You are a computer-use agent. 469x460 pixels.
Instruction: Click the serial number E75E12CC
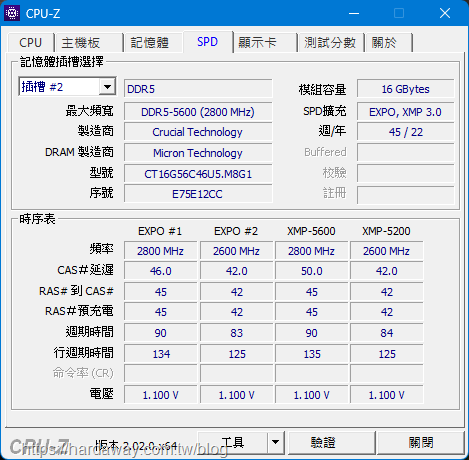click(198, 194)
